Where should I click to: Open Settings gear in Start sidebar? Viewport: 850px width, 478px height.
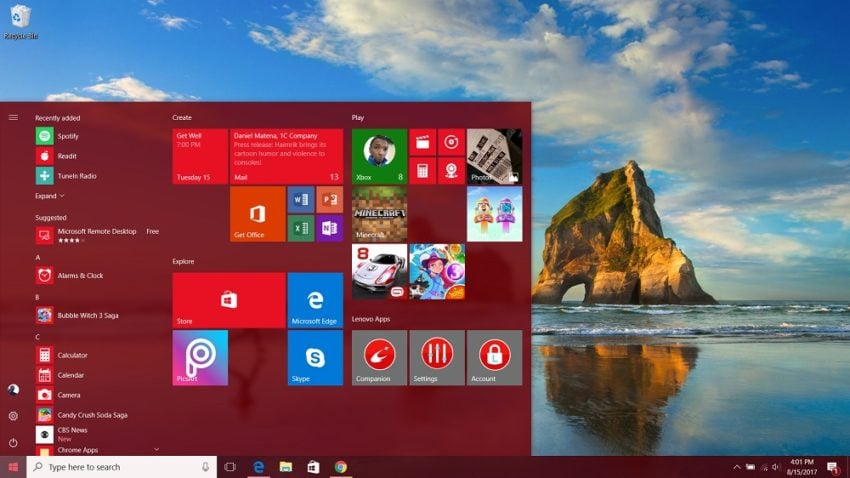pos(13,416)
